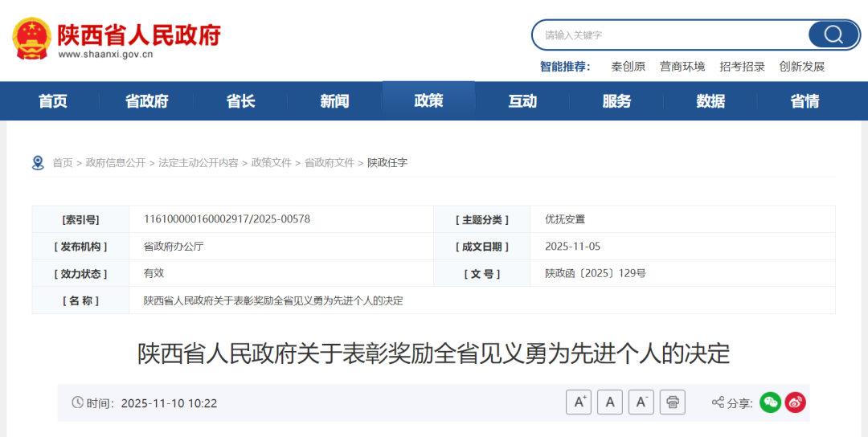Reset font size with middle A icon
This screenshot has width=868, height=437.
coord(609,402)
